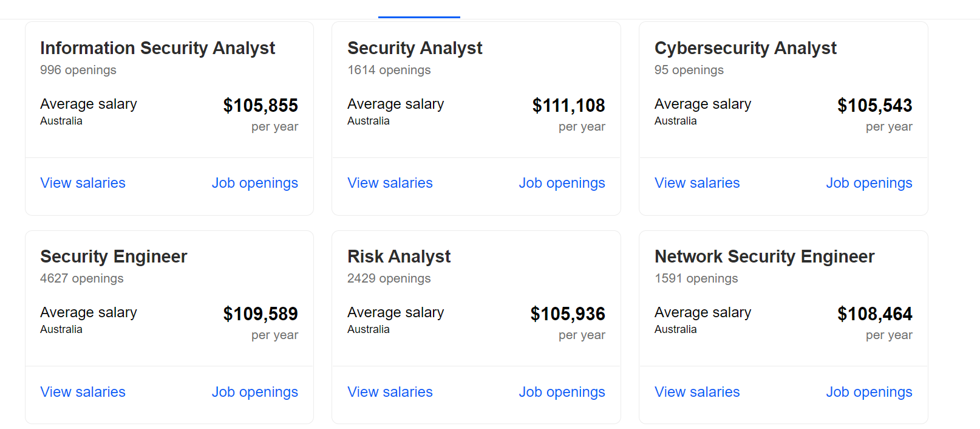980x429 pixels.
Task: Click the 4627 openings count text
Action: 81,278
